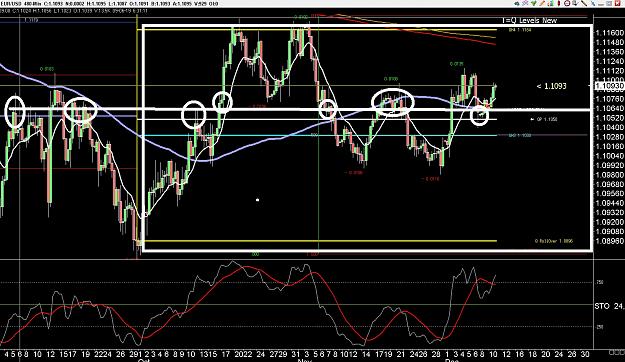
Task: Click the 1.09200 price axis label
Action: click(609, 222)
